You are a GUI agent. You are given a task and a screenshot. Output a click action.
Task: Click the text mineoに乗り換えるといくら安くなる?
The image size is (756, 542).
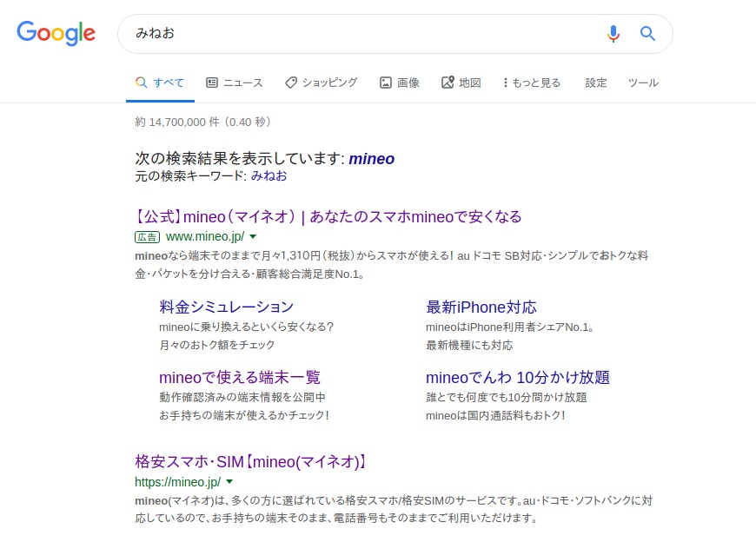click(247, 327)
